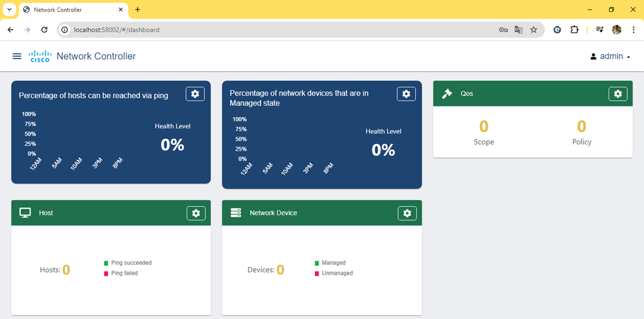Image resolution: width=644 pixels, height=319 pixels.
Task: Open the hamburger navigation menu
Action: 17,56
